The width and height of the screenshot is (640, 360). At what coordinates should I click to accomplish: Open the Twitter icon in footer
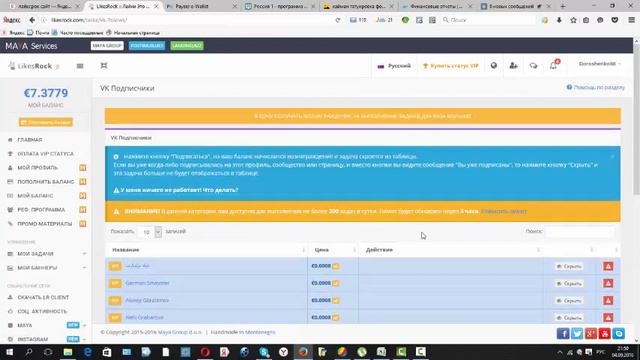click(x=577, y=333)
